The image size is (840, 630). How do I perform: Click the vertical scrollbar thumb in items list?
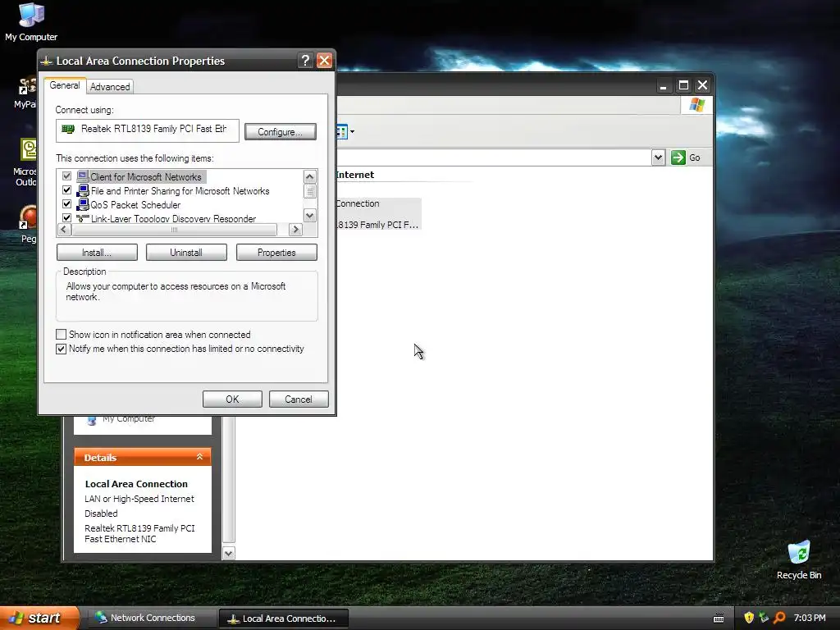tap(309, 191)
